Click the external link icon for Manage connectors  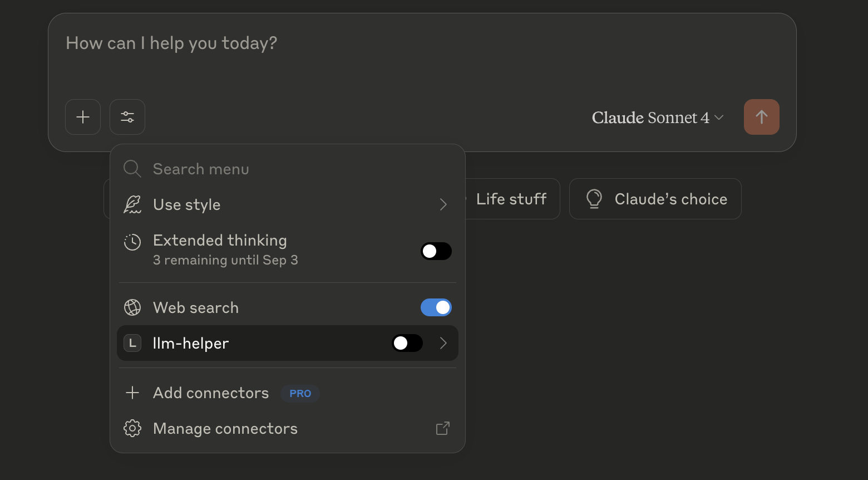point(443,428)
